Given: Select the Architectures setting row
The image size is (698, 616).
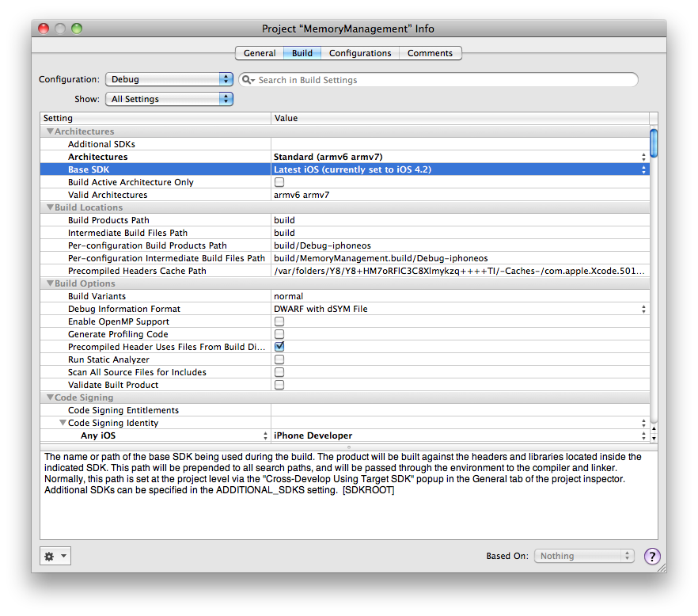Looking at the screenshot, I should coord(345,157).
